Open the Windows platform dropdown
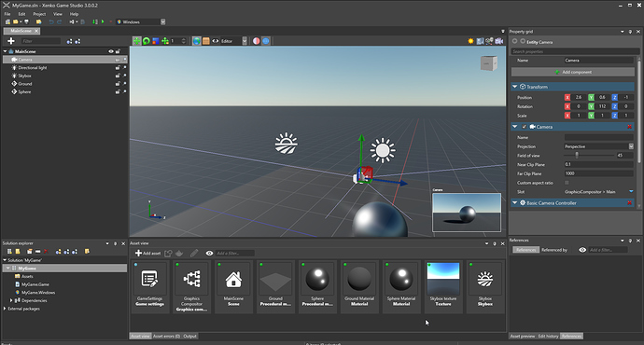Screen dimensions: 644x345 [163, 21]
